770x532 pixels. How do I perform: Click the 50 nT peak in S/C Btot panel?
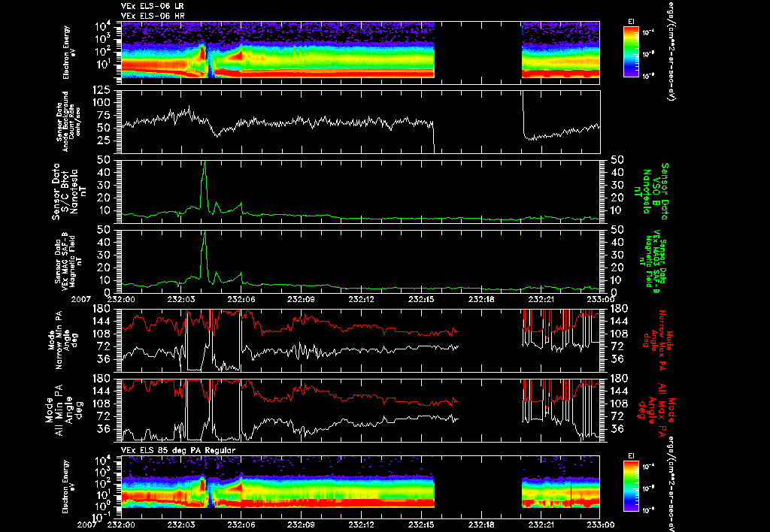tap(205, 162)
